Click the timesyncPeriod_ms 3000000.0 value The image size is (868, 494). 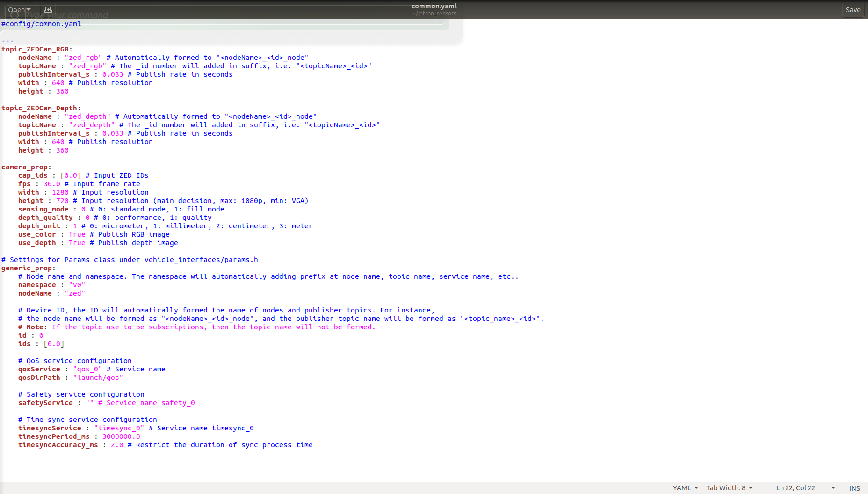coord(121,436)
